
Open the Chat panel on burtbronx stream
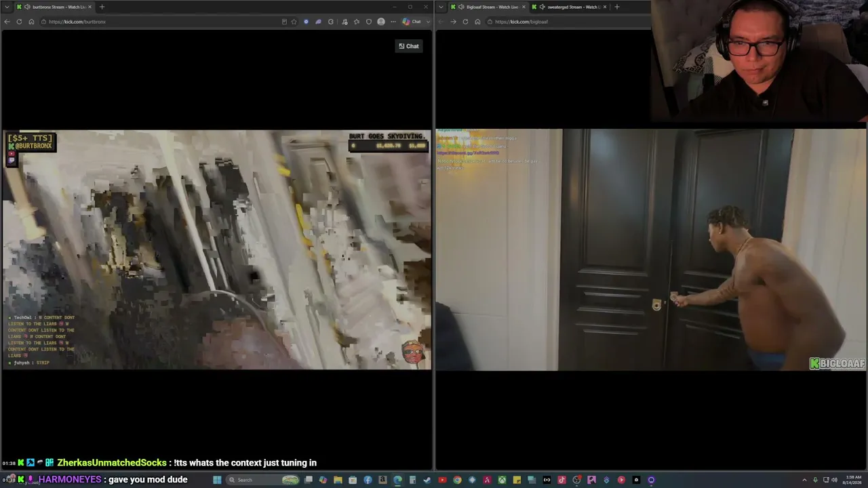[408, 46]
